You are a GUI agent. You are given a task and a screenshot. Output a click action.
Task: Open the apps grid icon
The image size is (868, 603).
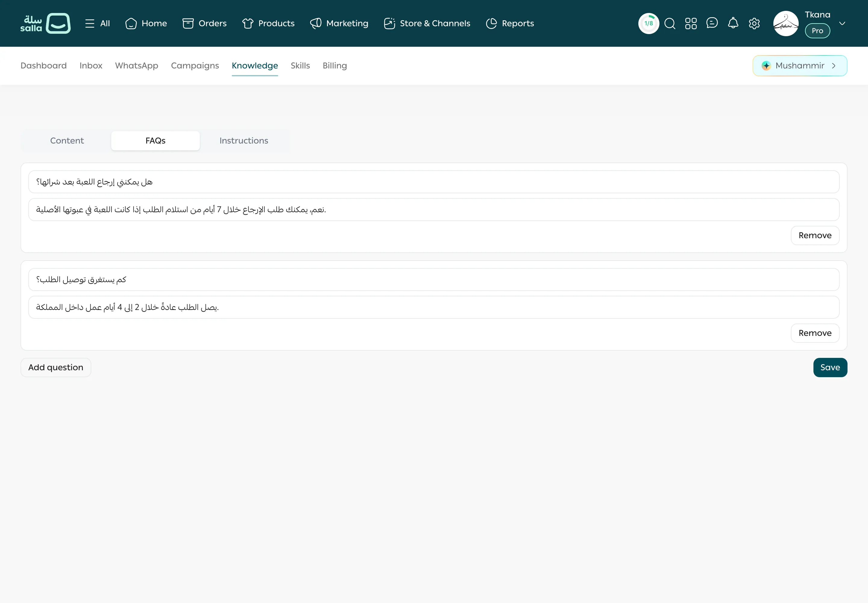[691, 24]
